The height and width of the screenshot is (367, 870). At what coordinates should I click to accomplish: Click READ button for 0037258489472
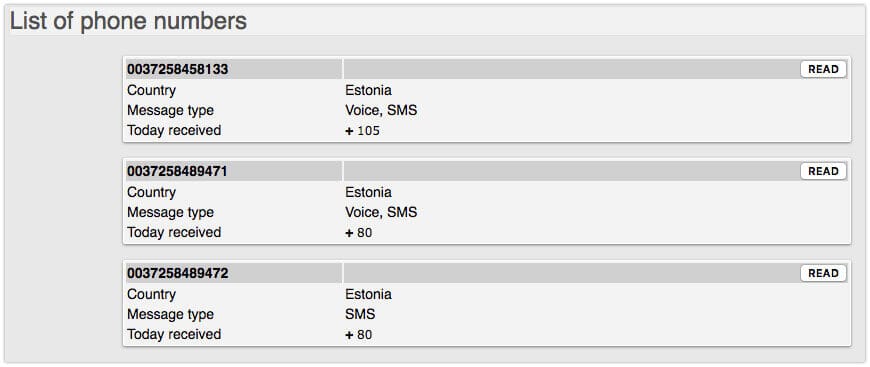pos(823,273)
